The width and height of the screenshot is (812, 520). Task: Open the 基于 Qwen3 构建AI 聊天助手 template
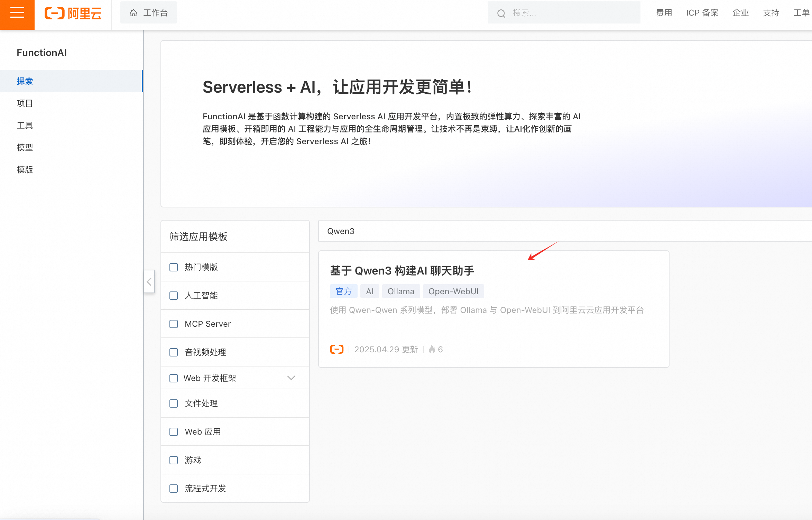(x=402, y=271)
